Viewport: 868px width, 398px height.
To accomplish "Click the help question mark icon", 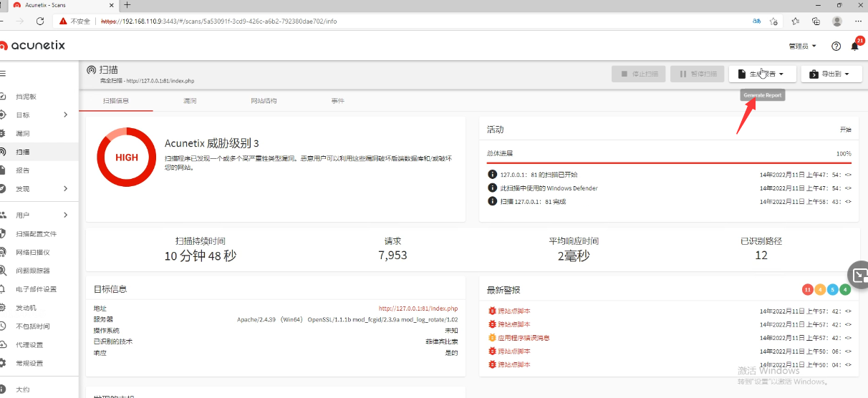I will (x=836, y=46).
